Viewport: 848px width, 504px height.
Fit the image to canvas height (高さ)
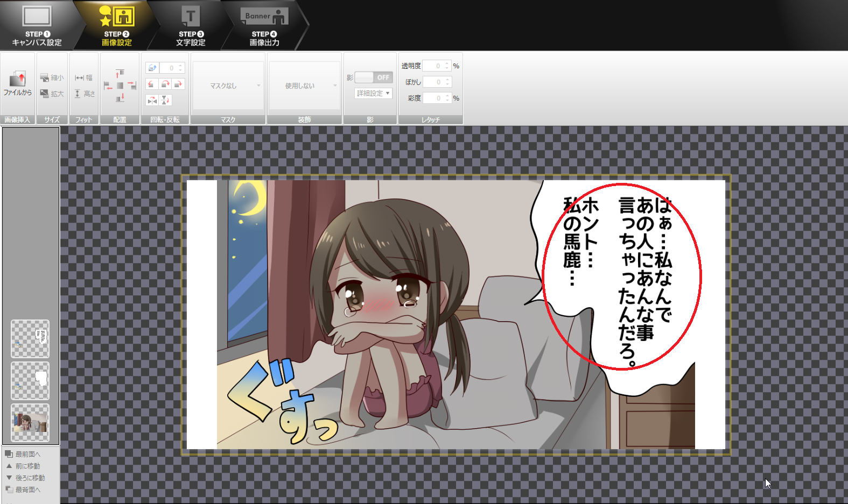pos(84,94)
